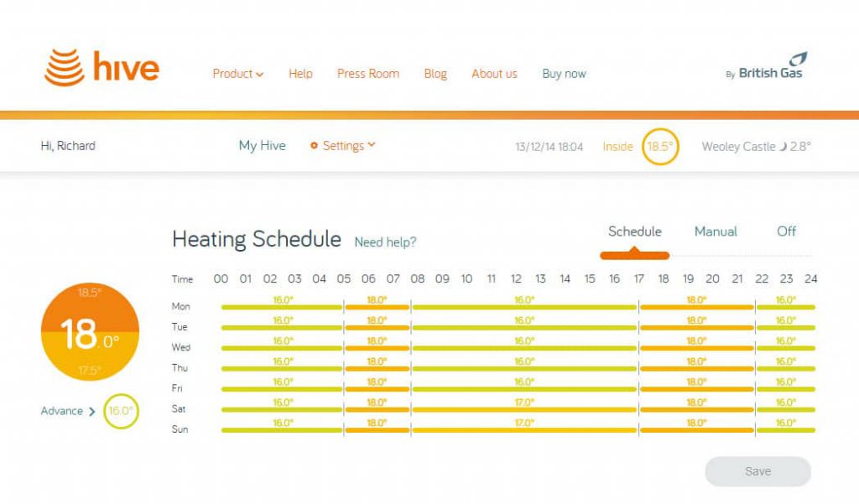Go to the Blog section
Image resolution: width=859 pixels, height=504 pixels.
tap(435, 74)
